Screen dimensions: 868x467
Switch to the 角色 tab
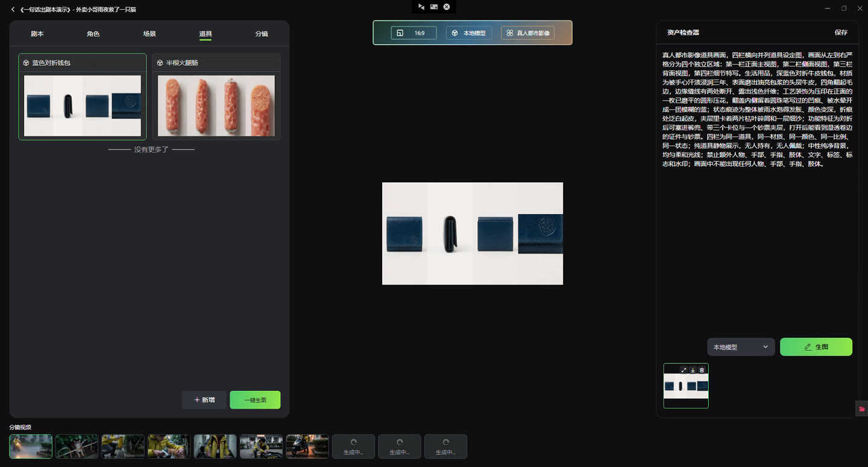(93, 34)
